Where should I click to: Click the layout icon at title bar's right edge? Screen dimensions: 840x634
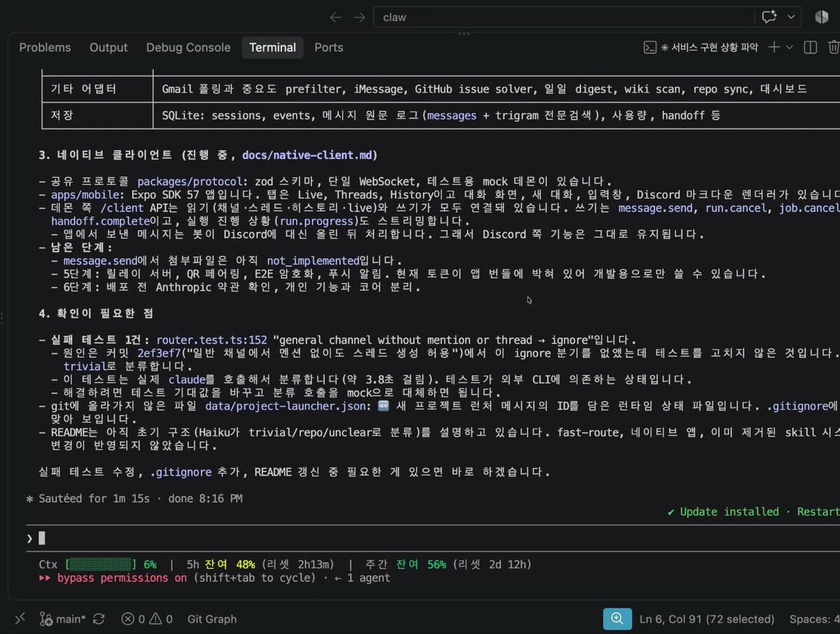(x=821, y=17)
